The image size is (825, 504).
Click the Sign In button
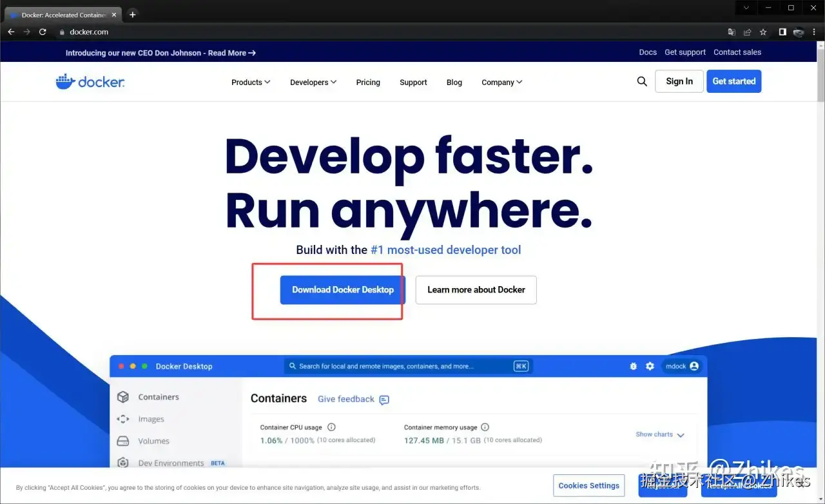pos(679,81)
